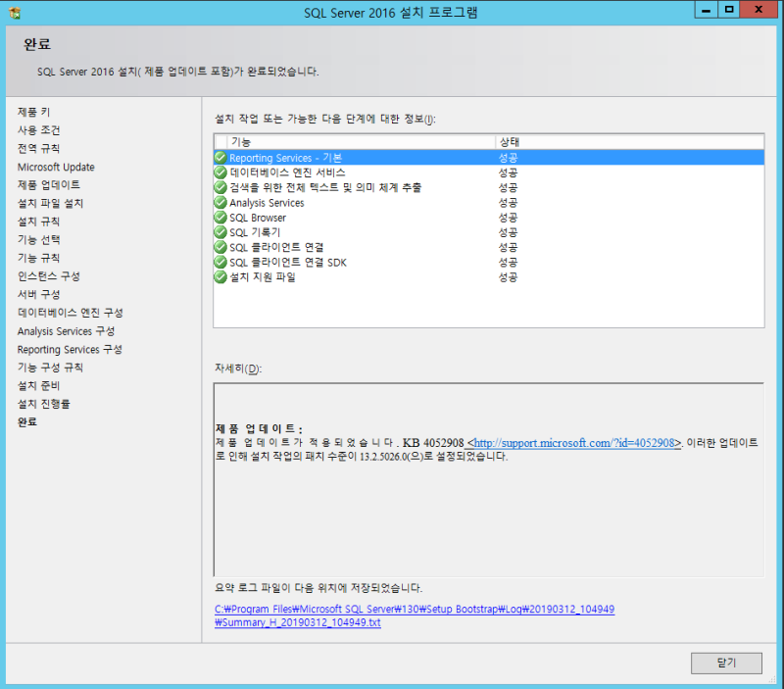Click the 상태 column header

click(630, 142)
